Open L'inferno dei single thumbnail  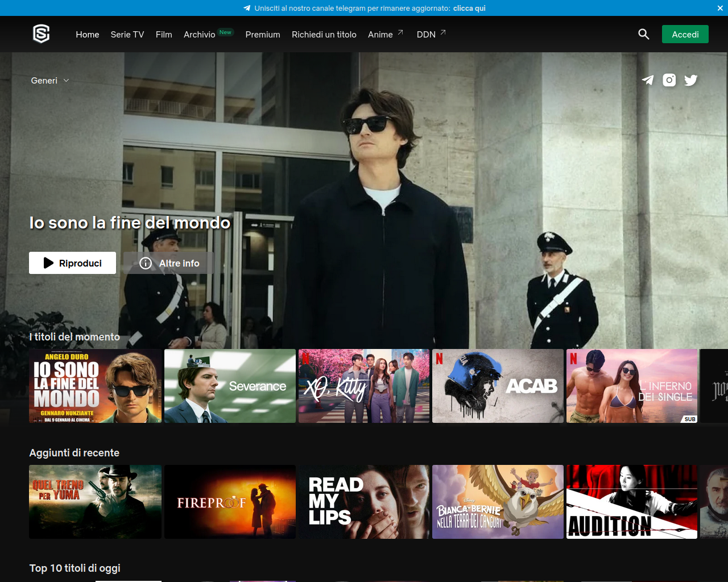click(x=632, y=386)
